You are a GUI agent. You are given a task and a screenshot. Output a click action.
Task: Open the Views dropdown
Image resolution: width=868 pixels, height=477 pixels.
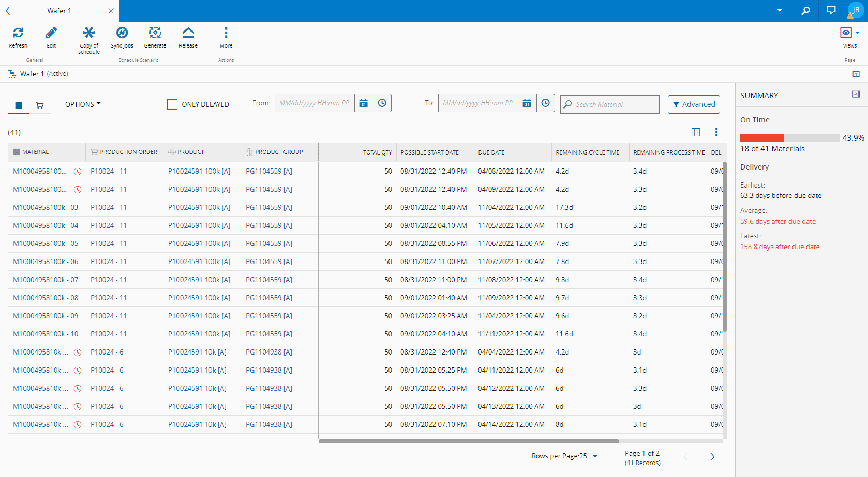pyautogui.click(x=849, y=33)
